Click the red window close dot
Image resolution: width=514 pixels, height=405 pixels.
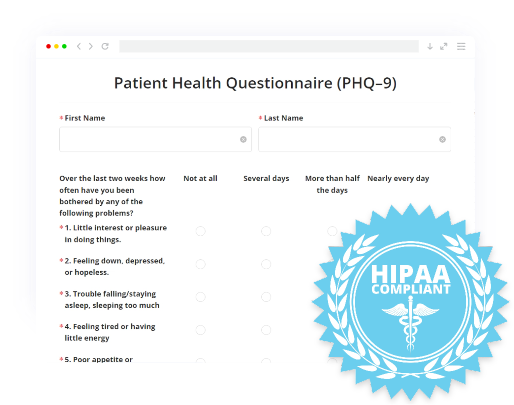(x=48, y=46)
